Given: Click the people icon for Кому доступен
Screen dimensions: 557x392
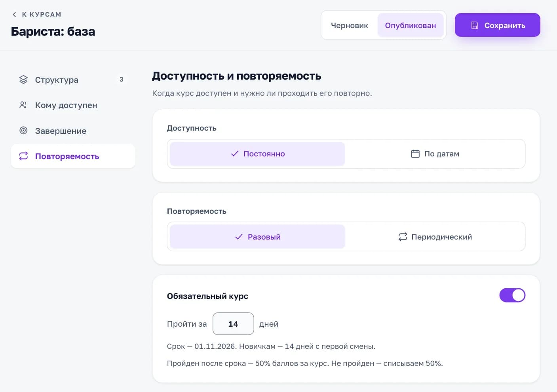Looking at the screenshot, I should tap(23, 105).
